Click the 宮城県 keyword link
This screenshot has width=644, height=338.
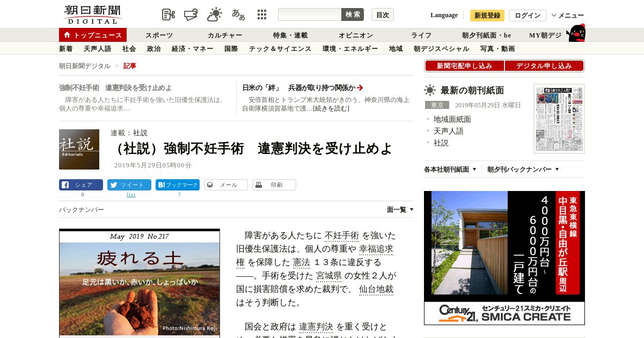coord(329,276)
